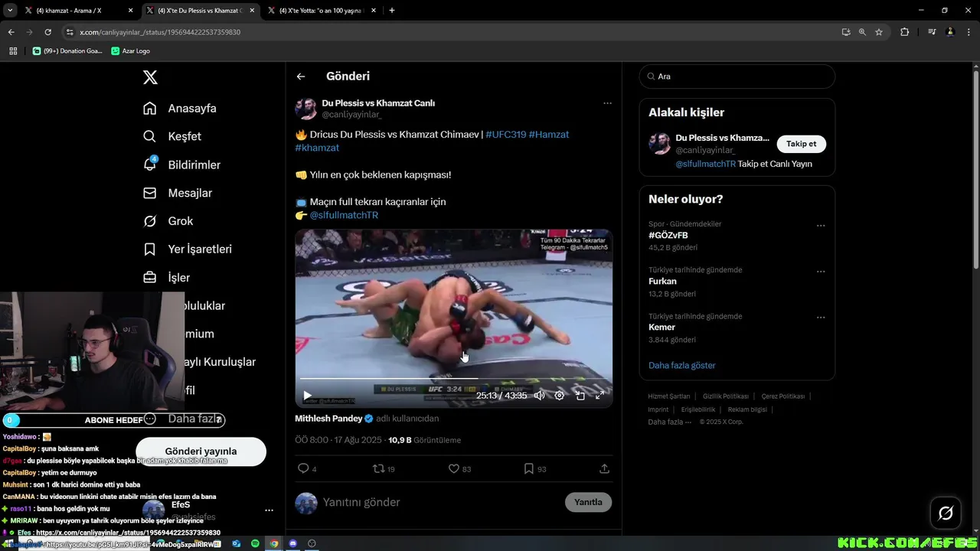Open the EfeS account switcher dots
This screenshot has height=551, width=980.
(269, 510)
